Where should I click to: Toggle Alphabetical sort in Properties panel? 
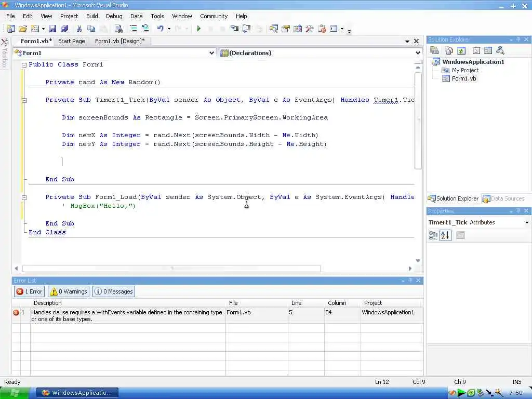[x=445, y=235]
